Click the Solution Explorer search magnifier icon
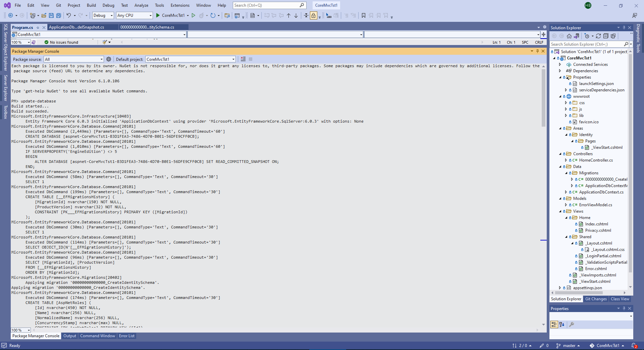 tap(626, 44)
